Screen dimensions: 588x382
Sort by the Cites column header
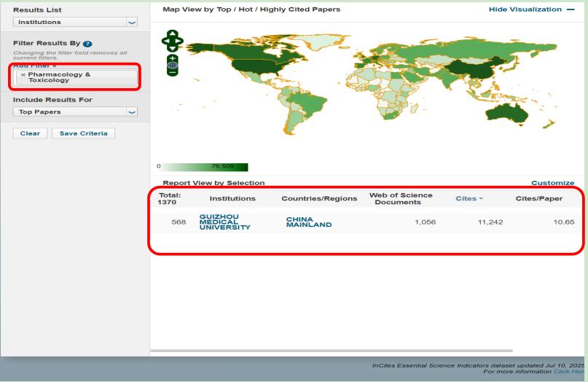tap(469, 198)
